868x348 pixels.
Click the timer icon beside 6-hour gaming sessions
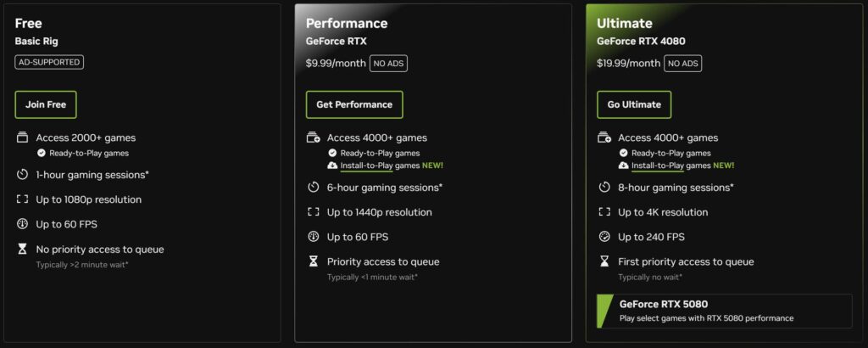[x=314, y=187]
